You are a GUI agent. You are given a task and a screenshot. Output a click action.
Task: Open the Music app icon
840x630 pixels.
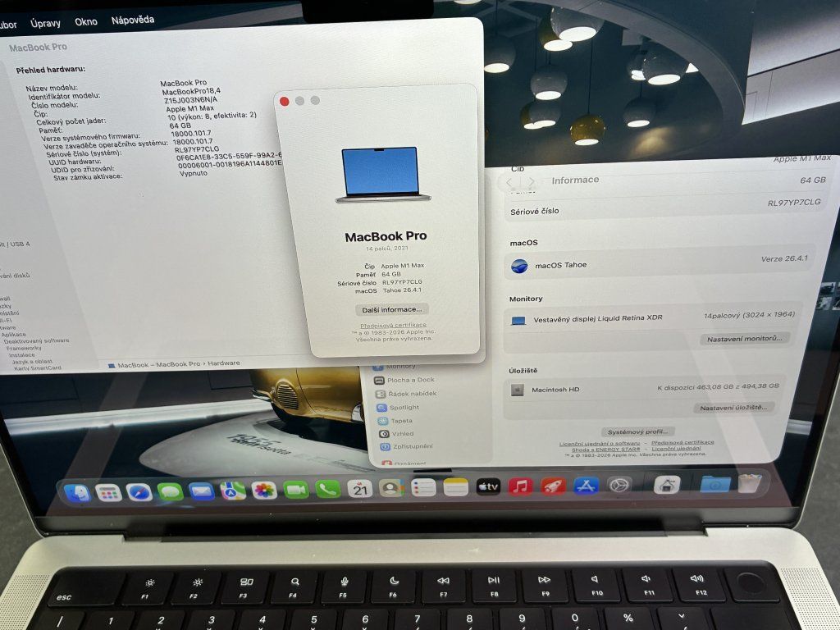coord(520,486)
